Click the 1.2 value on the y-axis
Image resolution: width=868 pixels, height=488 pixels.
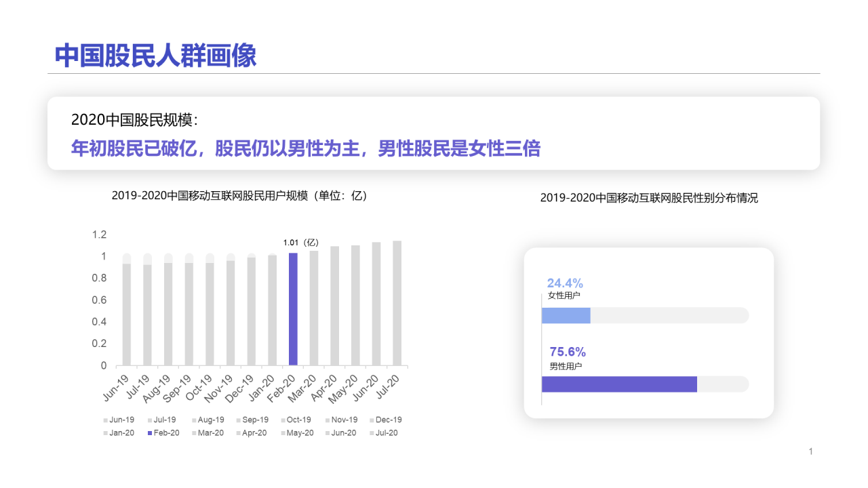100,235
